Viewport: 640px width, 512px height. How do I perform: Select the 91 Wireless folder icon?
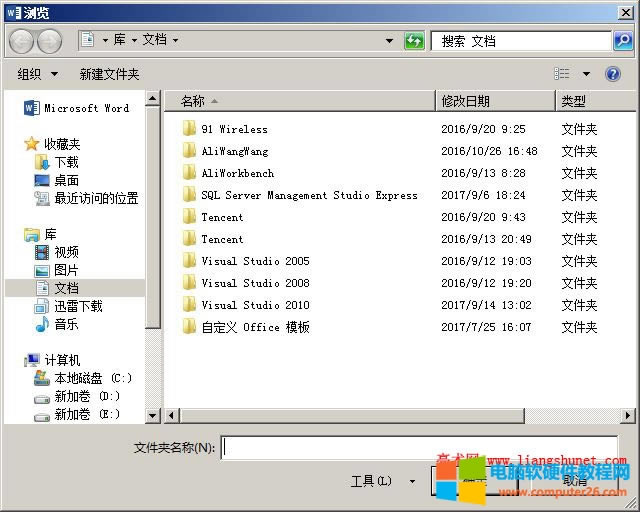point(189,129)
